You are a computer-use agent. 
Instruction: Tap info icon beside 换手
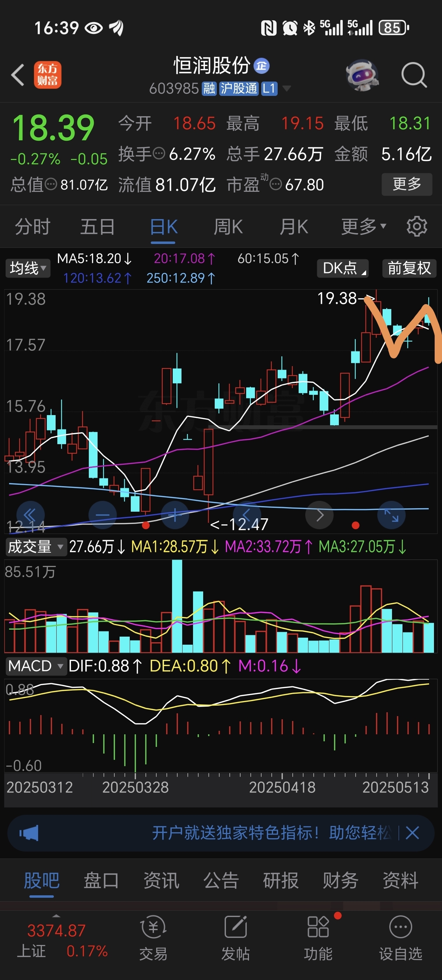[159, 154]
